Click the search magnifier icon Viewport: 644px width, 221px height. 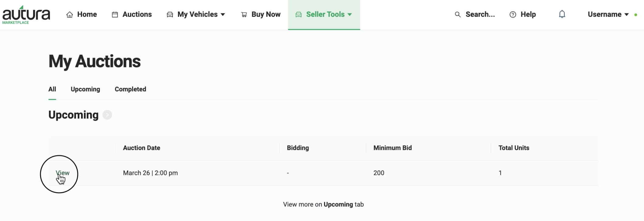tap(457, 15)
